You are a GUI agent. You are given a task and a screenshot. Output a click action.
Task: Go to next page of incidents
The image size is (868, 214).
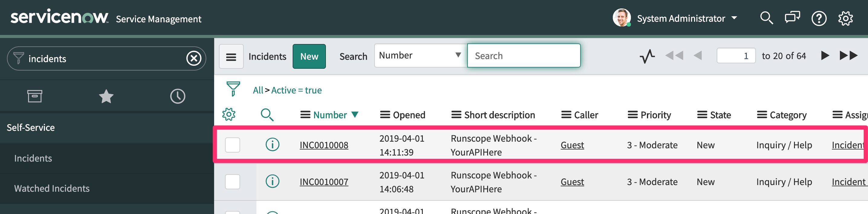(825, 55)
